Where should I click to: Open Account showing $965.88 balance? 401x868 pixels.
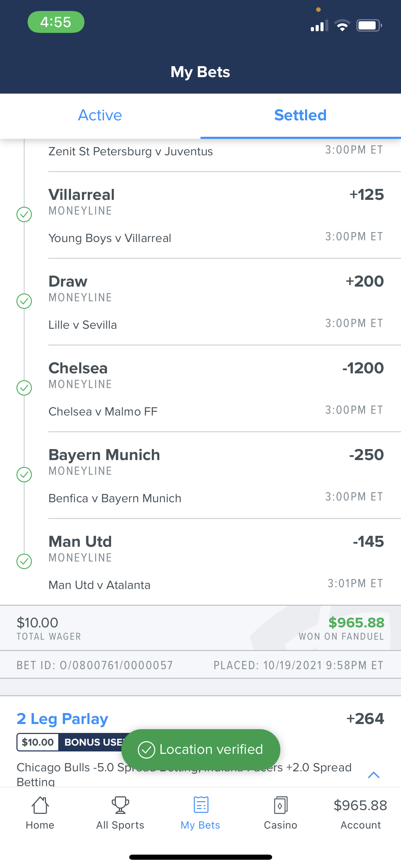[x=360, y=813]
